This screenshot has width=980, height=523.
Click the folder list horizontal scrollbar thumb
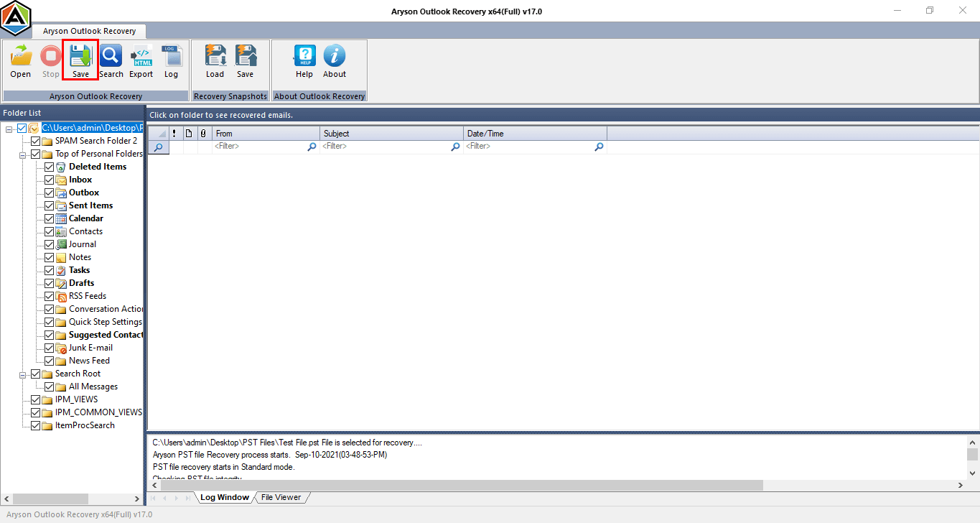50,499
